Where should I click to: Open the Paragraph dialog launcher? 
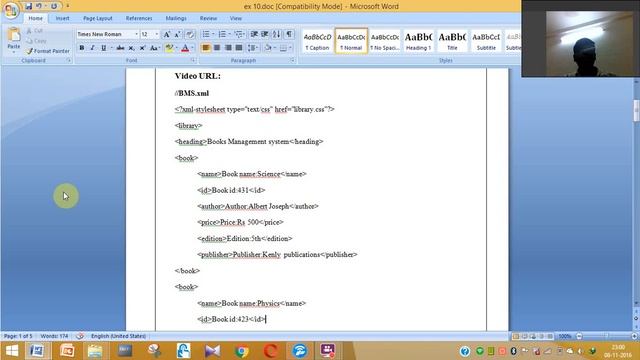pyautogui.click(x=293, y=60)
